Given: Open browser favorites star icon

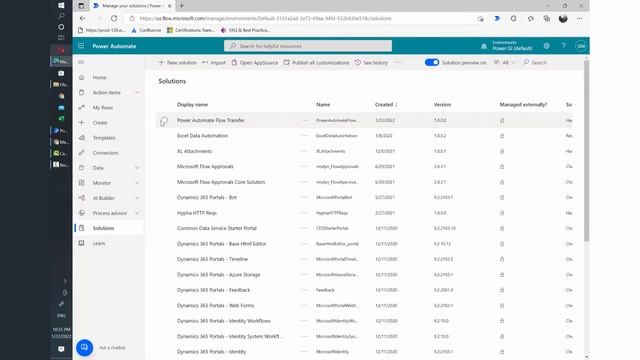Looking at the screenshot, I should 530,18.
